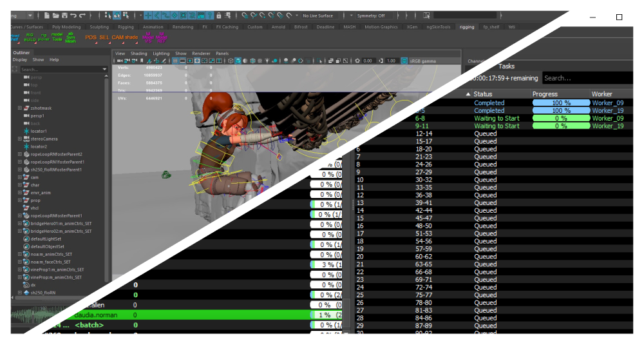Expand the zshotmask node in Outliner

coord(20,108)
